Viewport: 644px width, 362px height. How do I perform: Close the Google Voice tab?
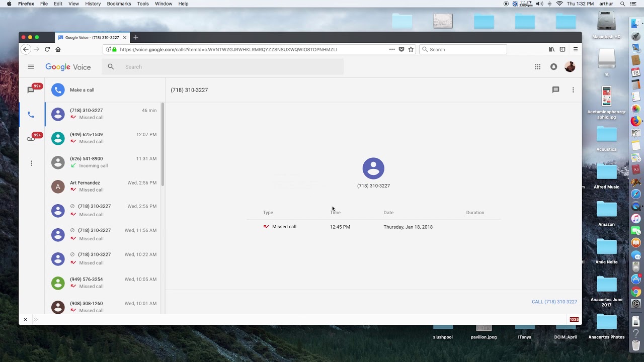click(x=124, y=37)
